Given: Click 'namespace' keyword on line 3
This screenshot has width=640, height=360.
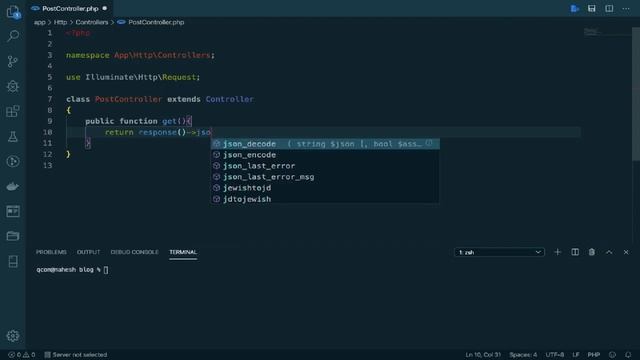Looking at the screenshot, I should (x=88, y=55).
